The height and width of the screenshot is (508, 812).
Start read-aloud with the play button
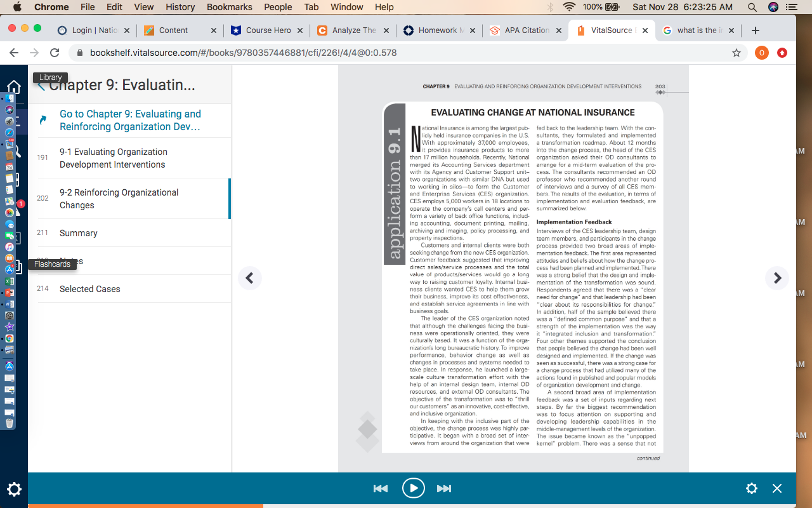coord(413,488)
